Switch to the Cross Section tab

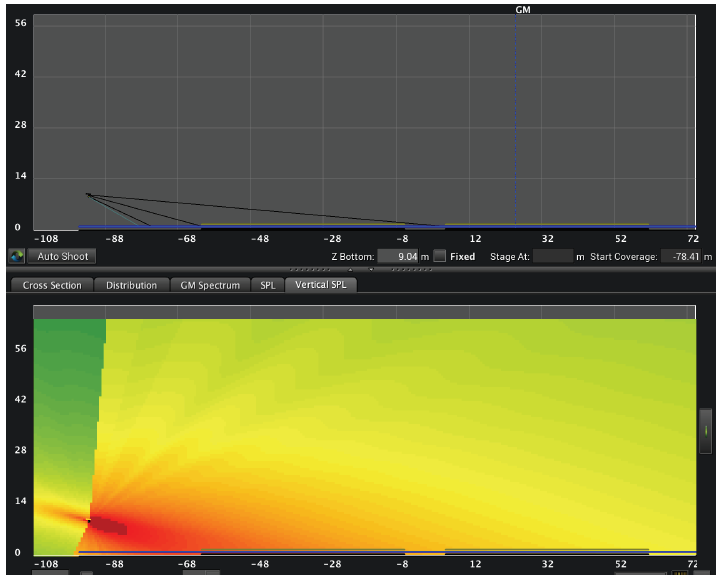point(52,285)
